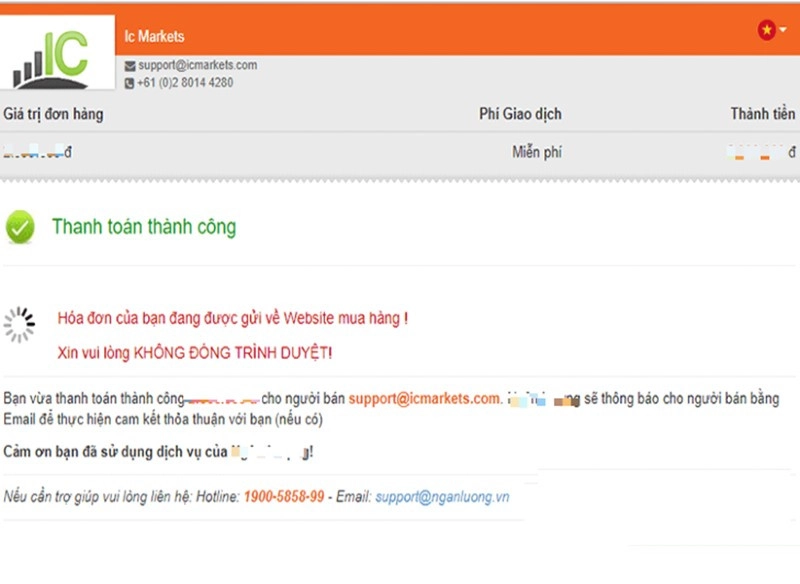Click the Ic Markets merchant title
Image resolution: width=800 pixels, height=584 pixels.
(154, 36)
